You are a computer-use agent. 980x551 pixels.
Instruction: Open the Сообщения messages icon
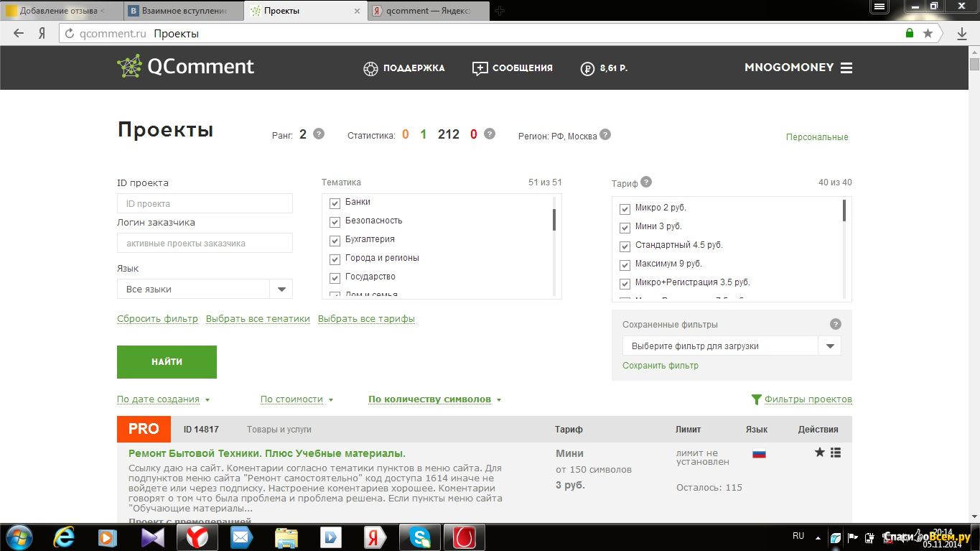pos(480,68)
